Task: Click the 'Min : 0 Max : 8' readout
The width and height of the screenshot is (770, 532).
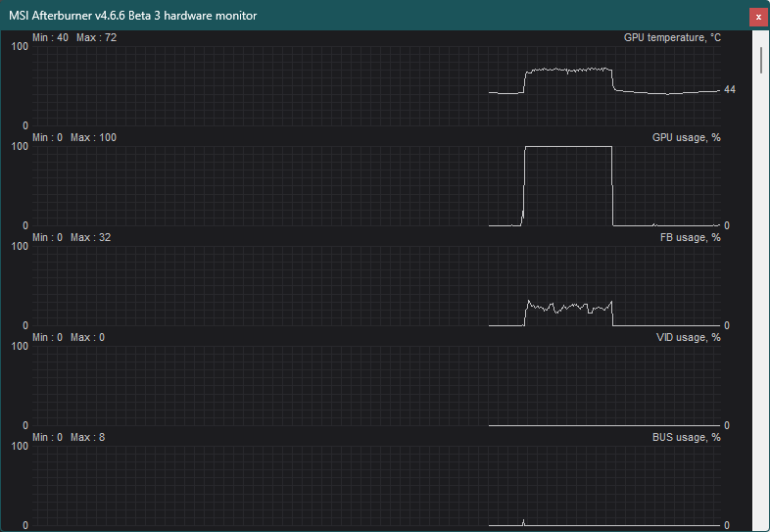Action: (x=69, y=437)
